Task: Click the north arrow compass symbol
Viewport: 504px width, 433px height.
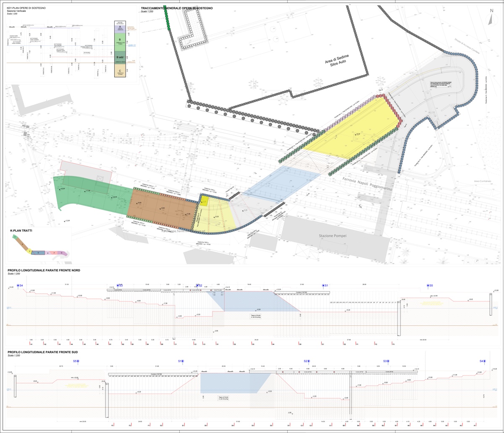Action: [490, 18]
